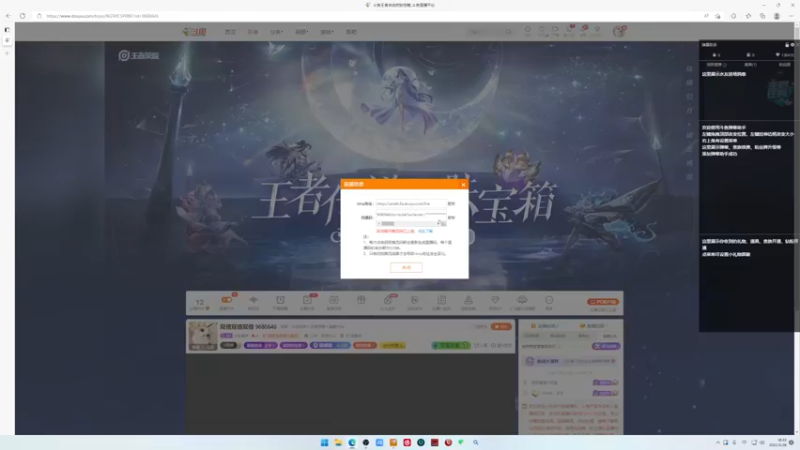Click the stream key box left scroll arrow

379,223
